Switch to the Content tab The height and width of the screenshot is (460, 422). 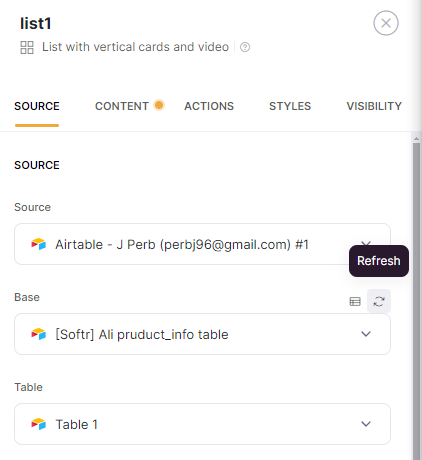[x=122, y=106]
